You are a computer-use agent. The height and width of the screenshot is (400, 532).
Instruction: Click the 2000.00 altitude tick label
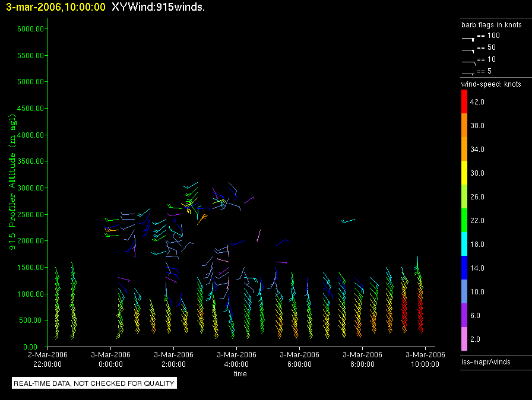click(30, 241)
